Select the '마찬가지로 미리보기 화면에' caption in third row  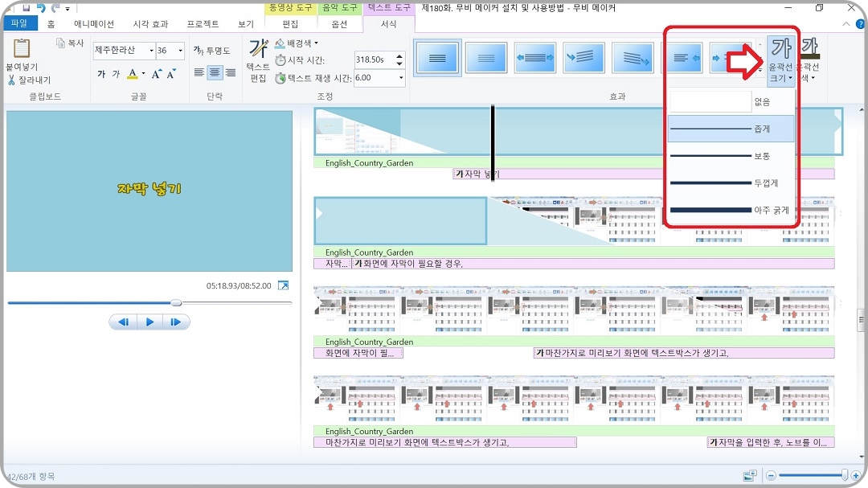[684, 353]
